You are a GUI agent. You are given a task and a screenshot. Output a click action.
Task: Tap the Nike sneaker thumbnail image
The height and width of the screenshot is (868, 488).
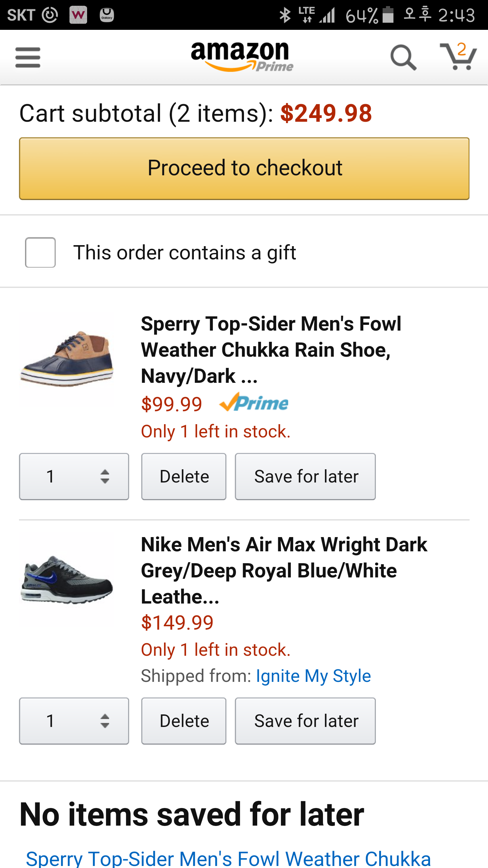pyautogui.click(x=67, y=579)
